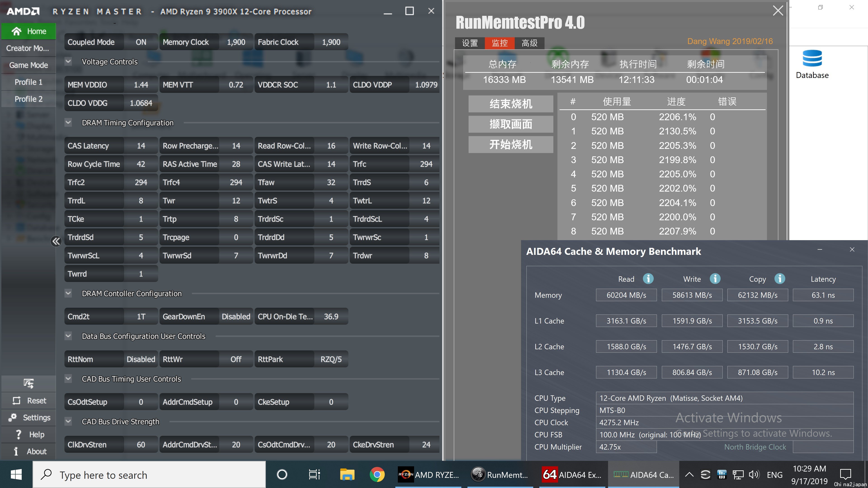The height and width of the screenshot is (488, 868).
Task: Open the notification center icon
Action: point(845,474)
